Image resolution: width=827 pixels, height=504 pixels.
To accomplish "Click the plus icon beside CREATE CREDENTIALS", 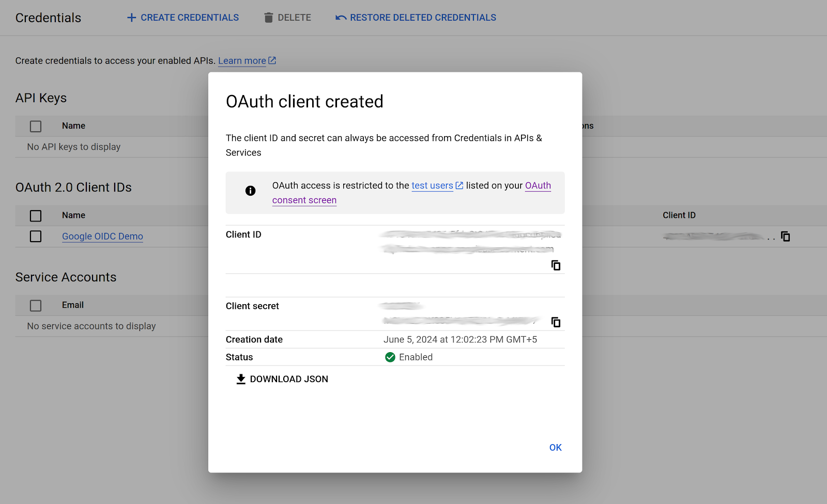I will [x=130, y=17].
